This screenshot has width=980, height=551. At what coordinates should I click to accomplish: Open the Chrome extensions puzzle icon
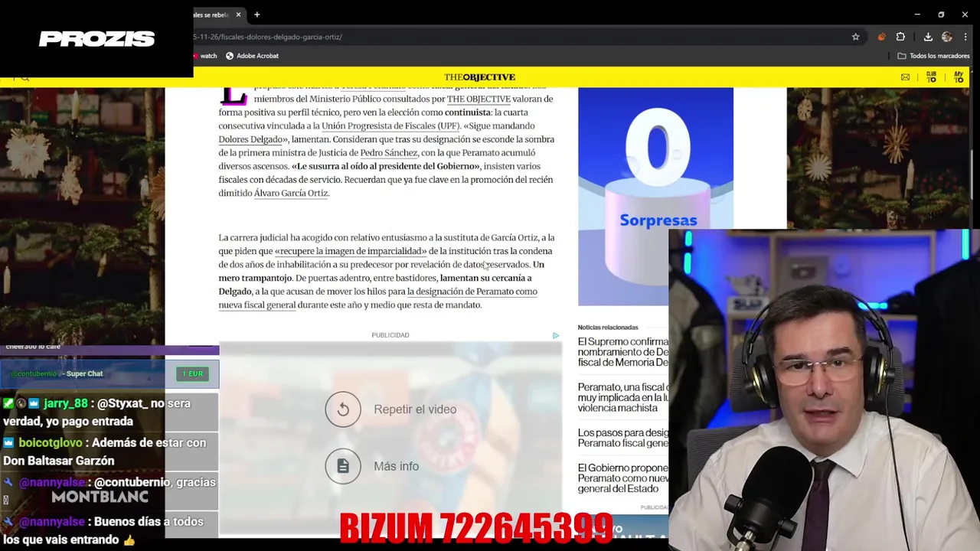point(900,37)
